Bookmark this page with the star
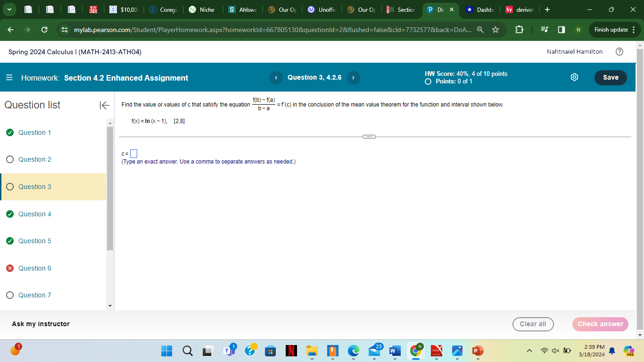 click(x=495, y=30)
